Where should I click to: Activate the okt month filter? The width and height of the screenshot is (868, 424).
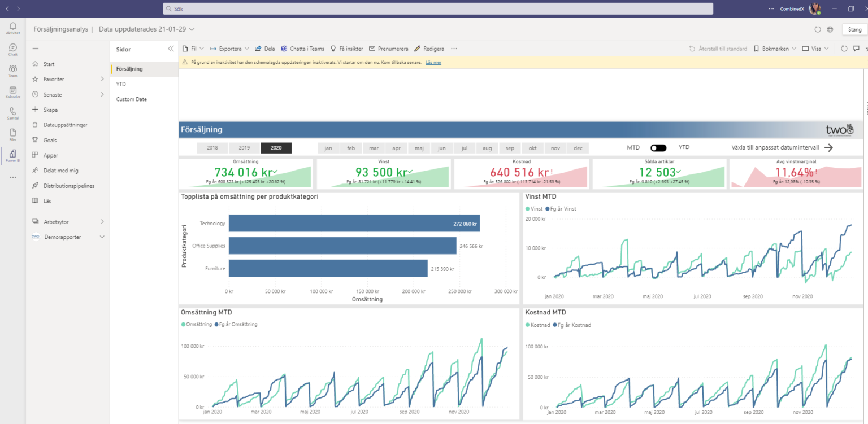click(532, 147)
